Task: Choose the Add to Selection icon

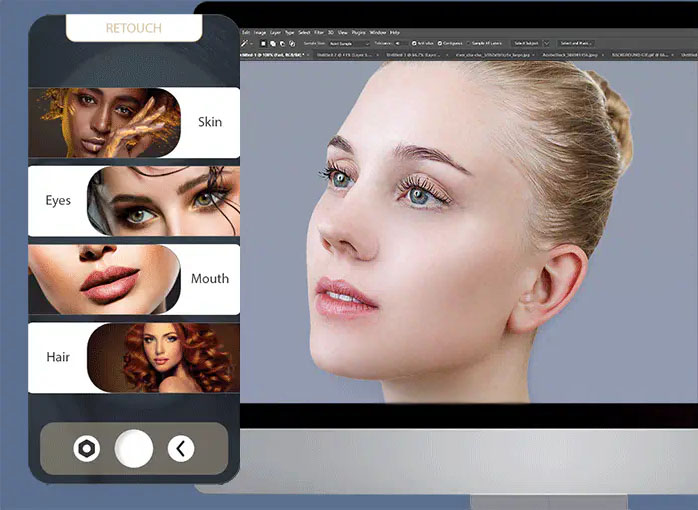Action: (x=272, y=44)
